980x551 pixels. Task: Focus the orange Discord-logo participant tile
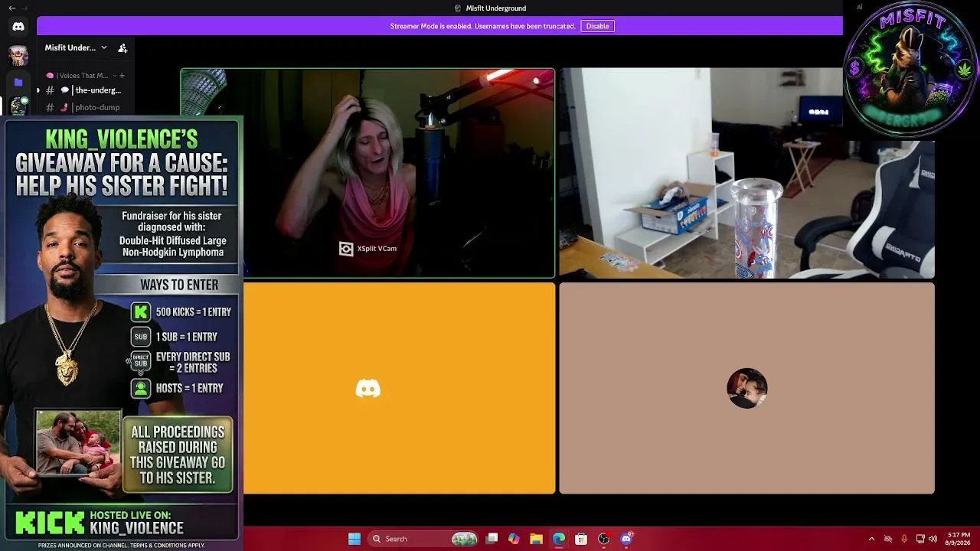[x=399, y=389]
